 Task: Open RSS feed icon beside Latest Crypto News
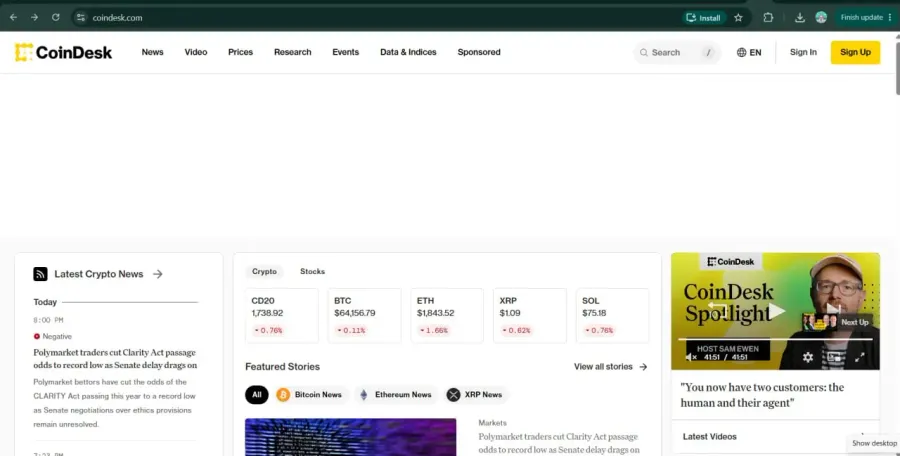tap(40, 274)
